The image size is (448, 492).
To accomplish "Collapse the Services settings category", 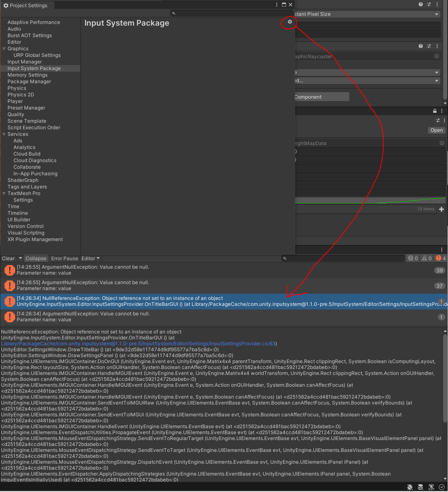I will [x=4, y=134].
